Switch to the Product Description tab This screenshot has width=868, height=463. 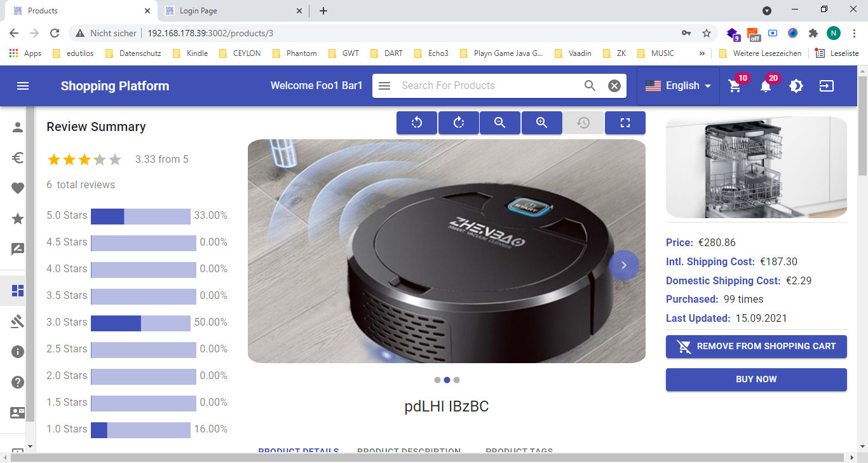[409, 452]
